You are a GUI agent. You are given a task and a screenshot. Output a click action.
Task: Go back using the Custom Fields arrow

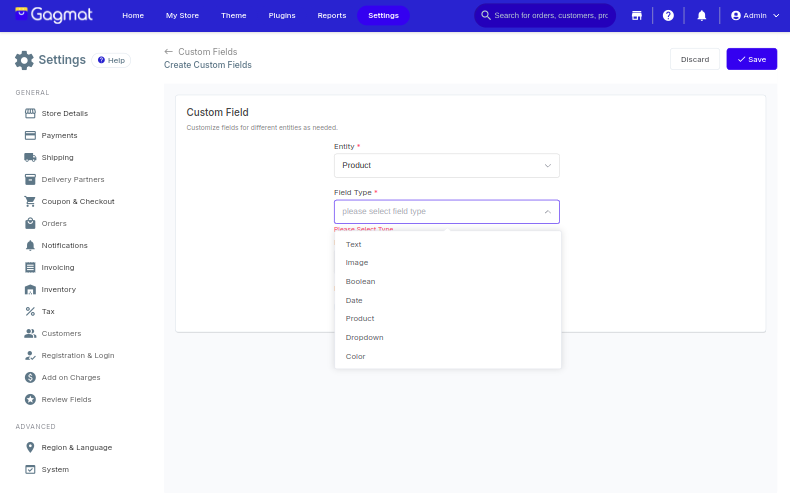click(168, 51)
